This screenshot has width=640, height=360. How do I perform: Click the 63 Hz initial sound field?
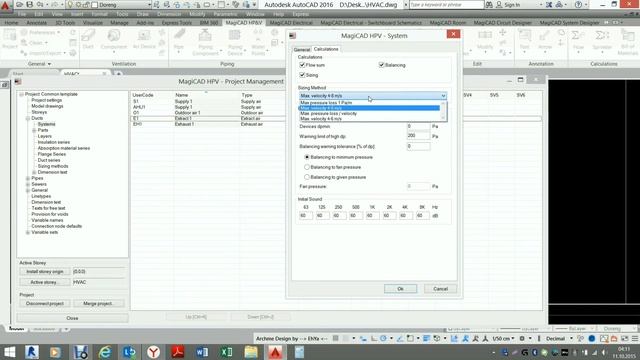tap(306, 216)
